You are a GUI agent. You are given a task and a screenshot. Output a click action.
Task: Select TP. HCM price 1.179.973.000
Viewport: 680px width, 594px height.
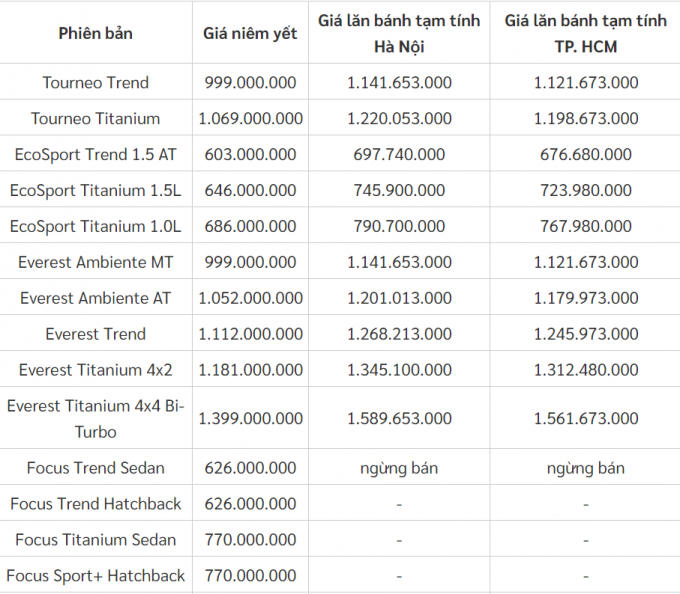[x=586, y=298]
